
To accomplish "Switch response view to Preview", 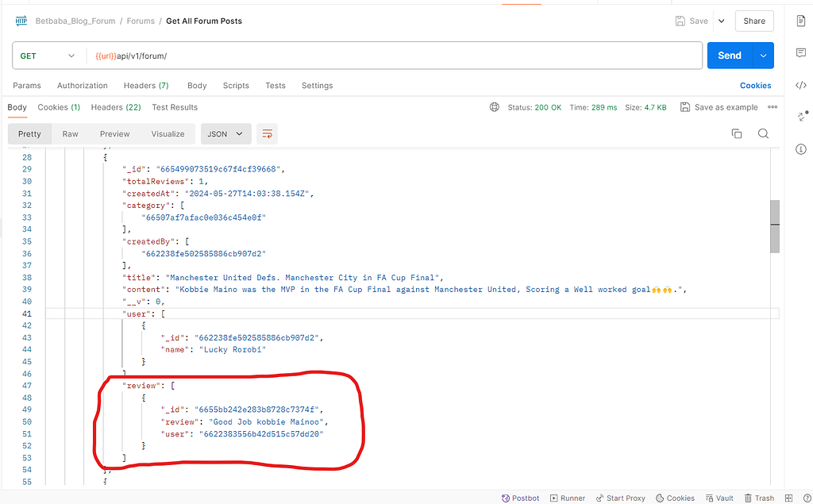I will click(115, 134).
